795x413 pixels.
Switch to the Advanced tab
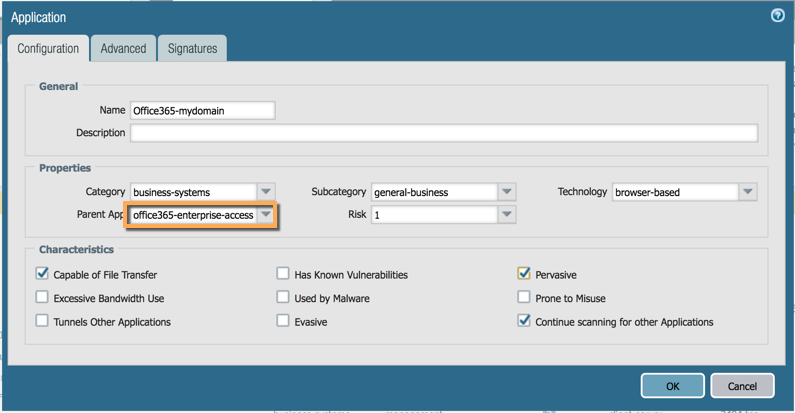[x=123, y=48]
